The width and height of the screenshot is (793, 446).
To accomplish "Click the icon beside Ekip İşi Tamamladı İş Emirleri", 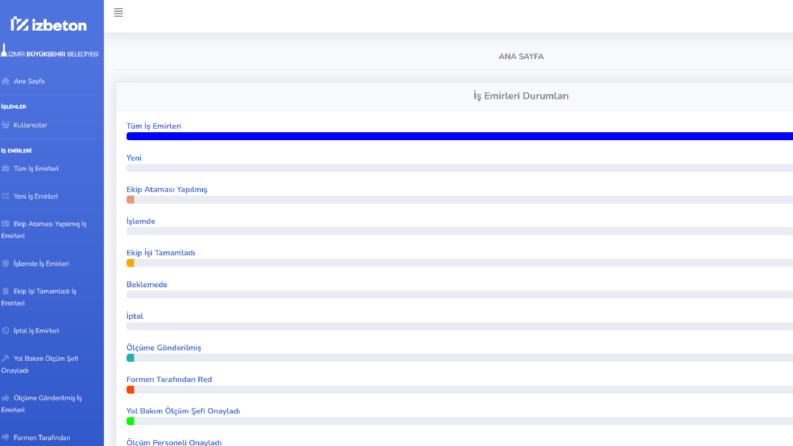I will (x=6, y=291).
